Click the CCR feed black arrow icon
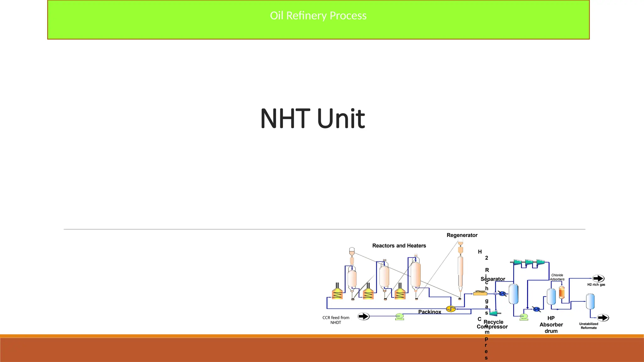Viewport: 644px width, 362px height. click(364, 316)
